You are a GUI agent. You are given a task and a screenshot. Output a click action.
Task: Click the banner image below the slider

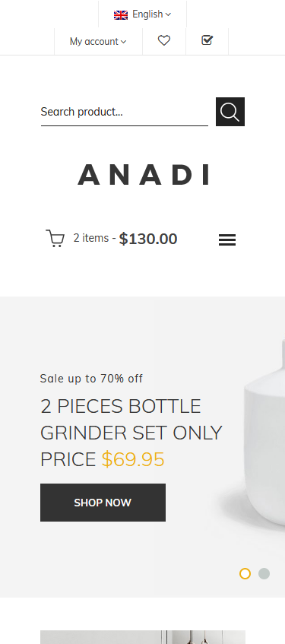coord(143,637)
